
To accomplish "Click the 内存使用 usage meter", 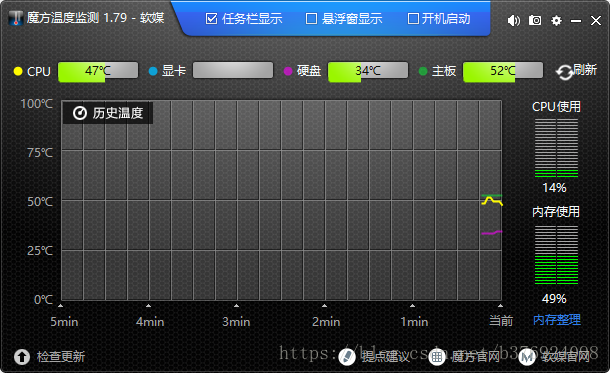I will click(556, 255).
